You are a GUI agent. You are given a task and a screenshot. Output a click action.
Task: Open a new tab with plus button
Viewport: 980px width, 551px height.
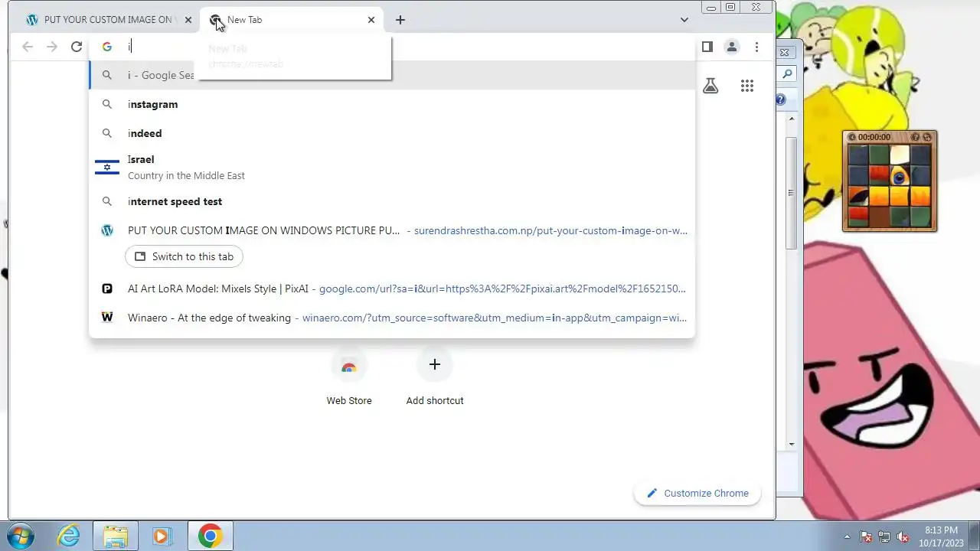point(400,20)
